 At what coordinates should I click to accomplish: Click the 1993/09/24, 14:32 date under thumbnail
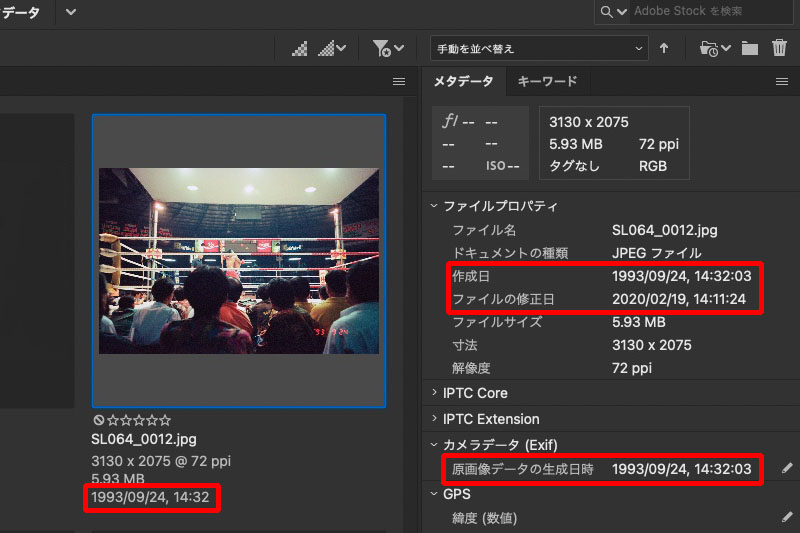pos(150,497)
